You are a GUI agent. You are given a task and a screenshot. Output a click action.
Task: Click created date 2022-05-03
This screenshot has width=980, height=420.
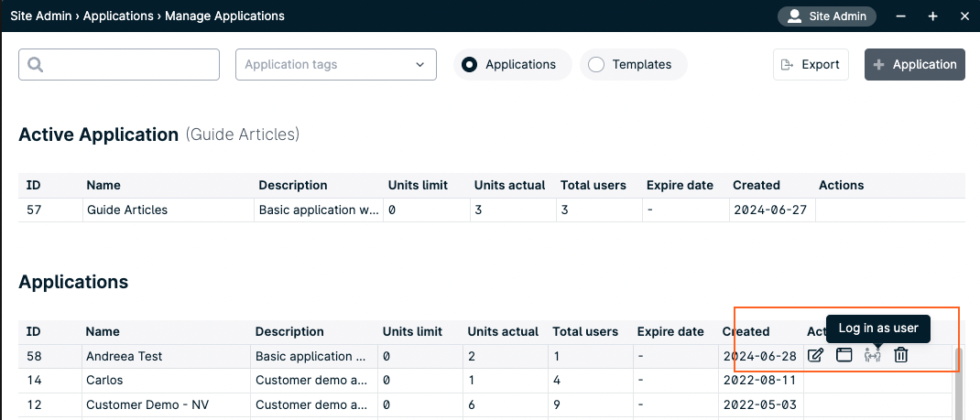coord(760,404)
